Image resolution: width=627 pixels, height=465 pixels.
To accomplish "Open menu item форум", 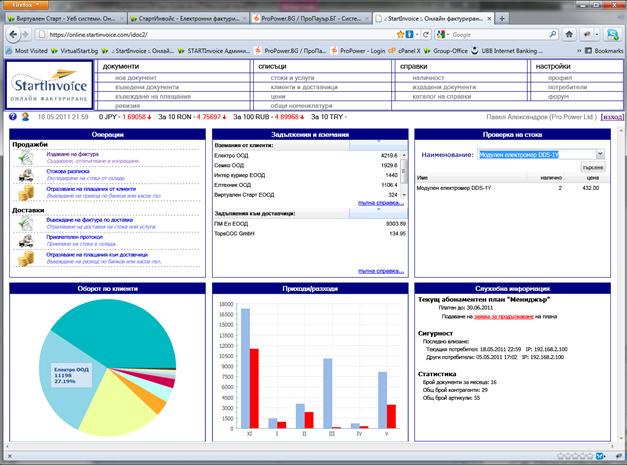I will (558, 97).
